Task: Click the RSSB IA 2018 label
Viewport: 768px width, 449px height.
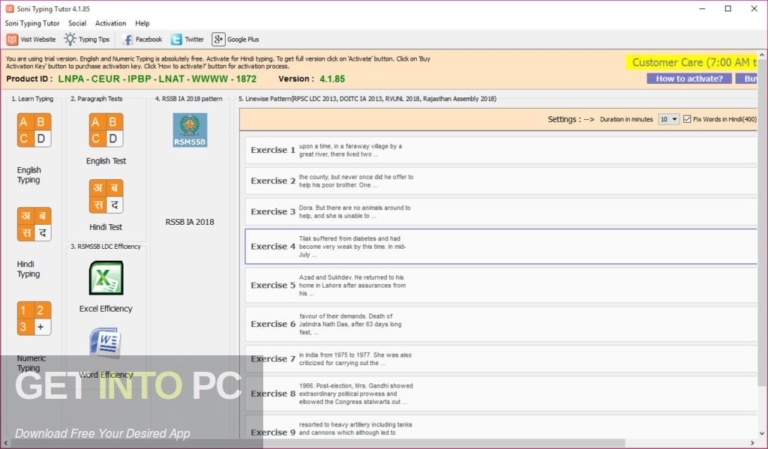Action: (x=190, y=222)
